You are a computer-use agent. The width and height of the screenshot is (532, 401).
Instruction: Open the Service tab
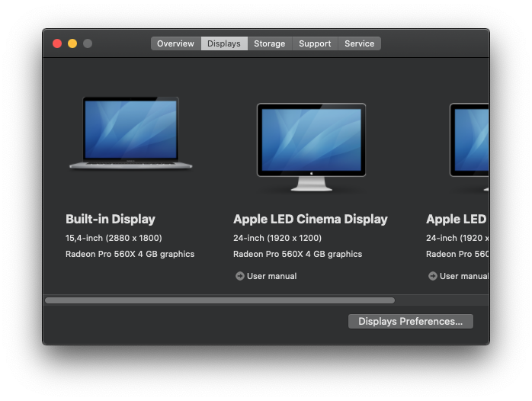click(x=359, y=43)
